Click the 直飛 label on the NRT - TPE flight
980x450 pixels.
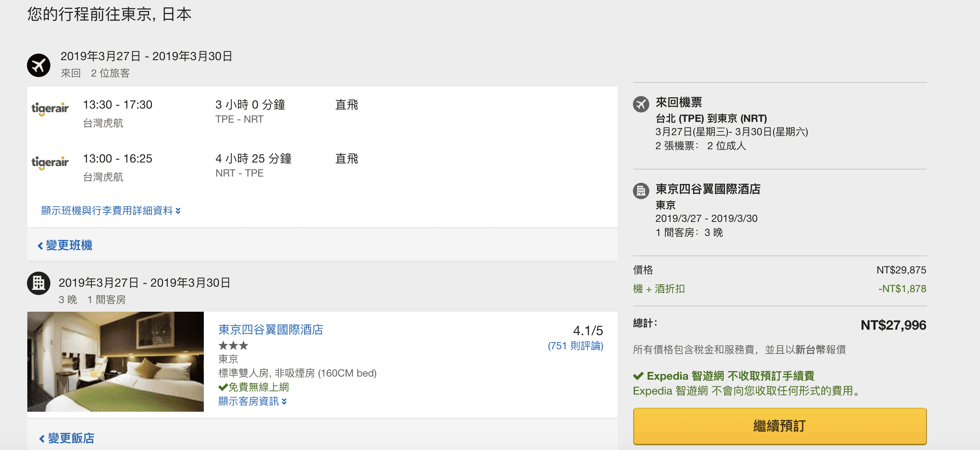coord(347,159)
